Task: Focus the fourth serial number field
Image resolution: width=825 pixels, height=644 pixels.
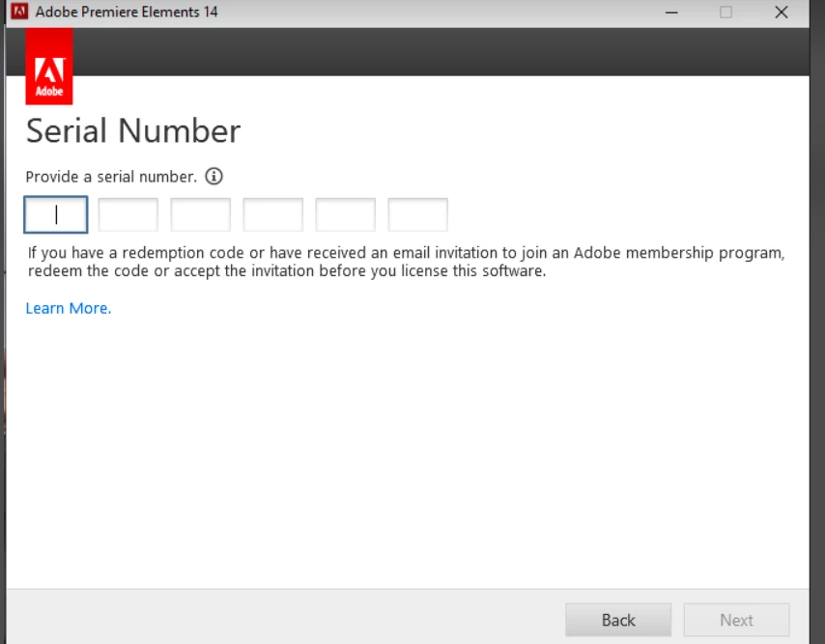Action: (x=273, y=214)
